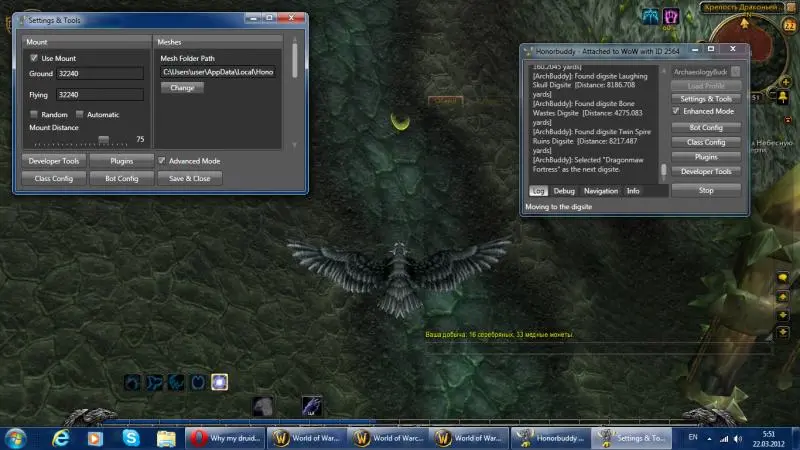Click the first World of War... taskbar button
800x450 pixels.
tap(306, 438)
